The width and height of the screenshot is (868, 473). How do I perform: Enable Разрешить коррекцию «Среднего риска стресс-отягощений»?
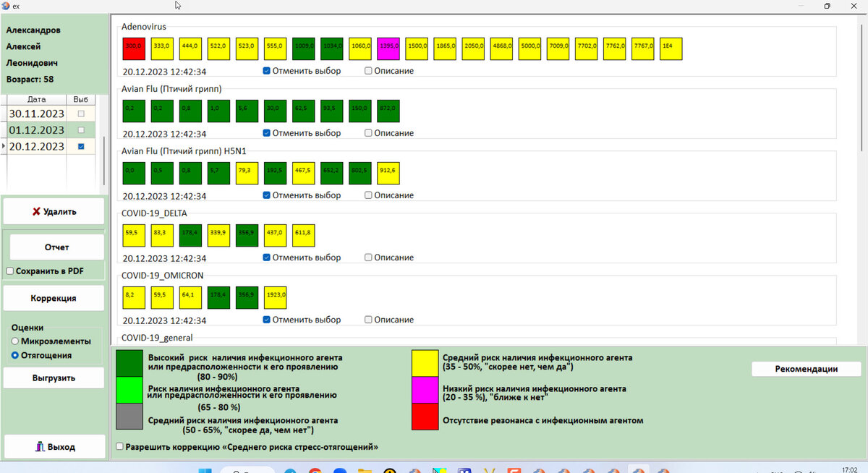pos(119,447)
